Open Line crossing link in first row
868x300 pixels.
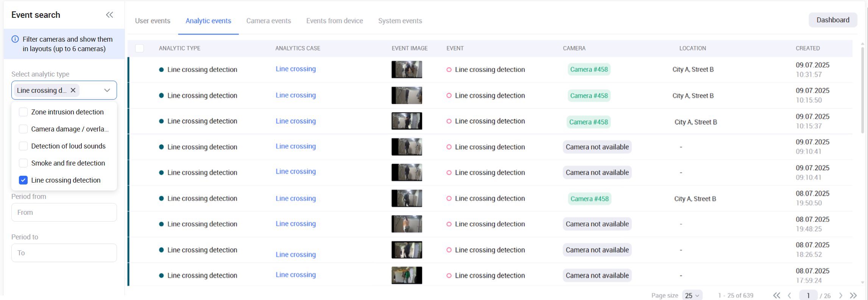(x=295, y=69)
